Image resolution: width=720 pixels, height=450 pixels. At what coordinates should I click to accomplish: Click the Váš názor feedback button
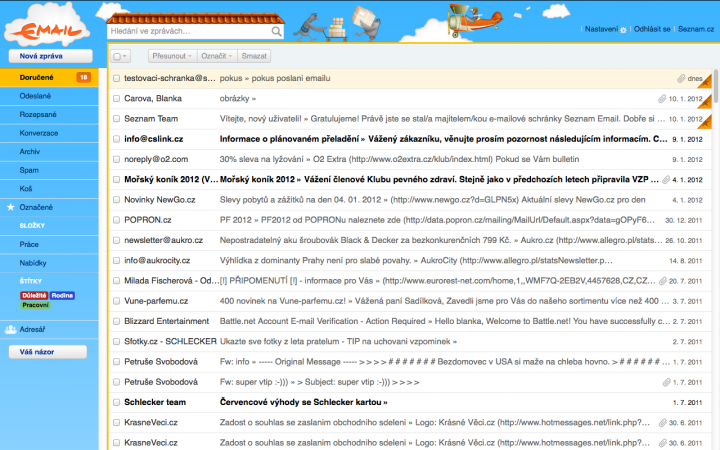[48, 352]
